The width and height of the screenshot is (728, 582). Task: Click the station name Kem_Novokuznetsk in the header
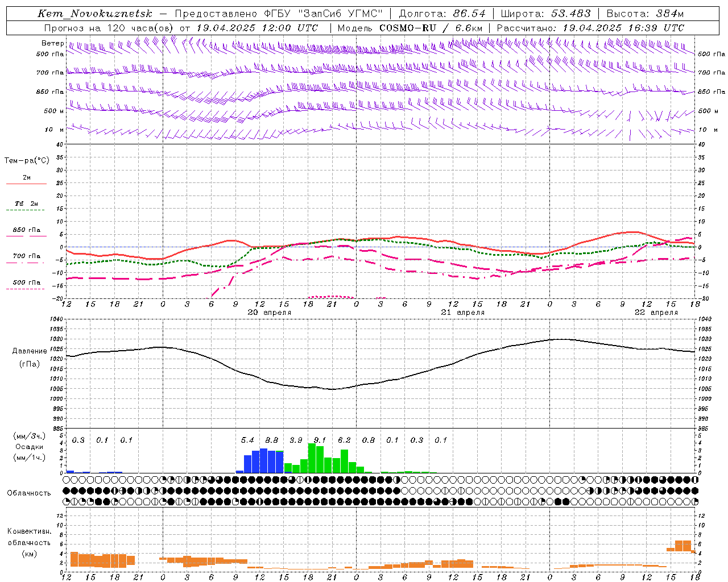(95, 14)
